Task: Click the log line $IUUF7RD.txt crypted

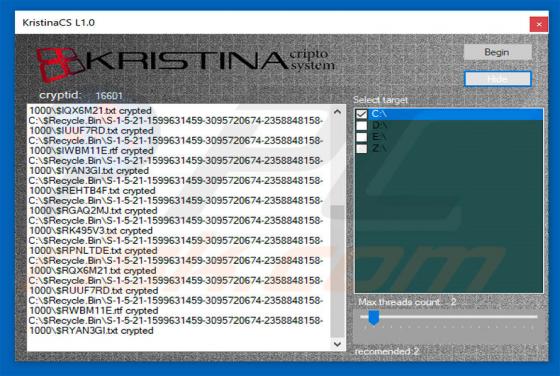Action: [91, 131]
